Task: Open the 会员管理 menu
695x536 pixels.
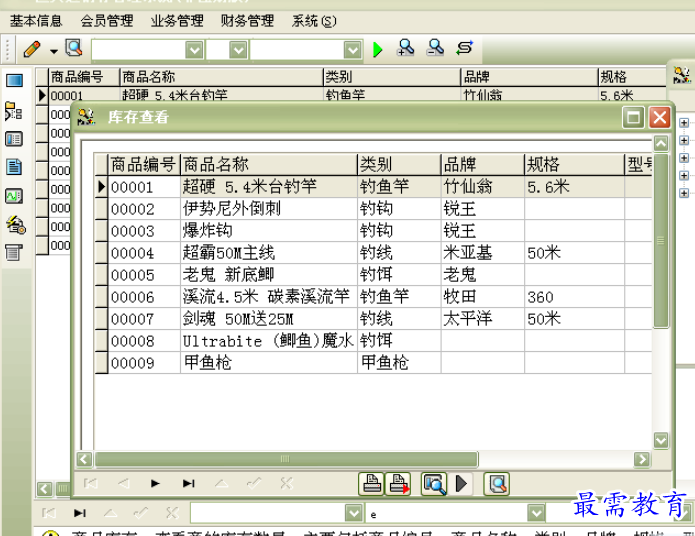Action: click(x=106, y=21)
